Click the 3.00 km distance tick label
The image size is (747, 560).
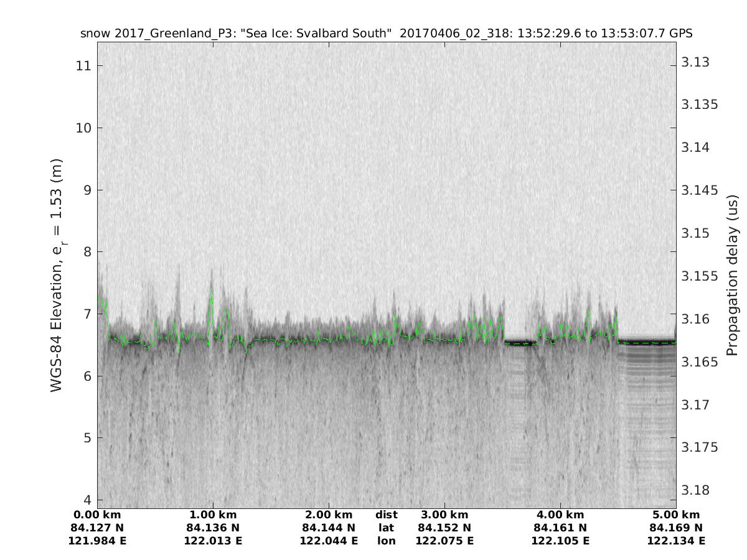444,515
